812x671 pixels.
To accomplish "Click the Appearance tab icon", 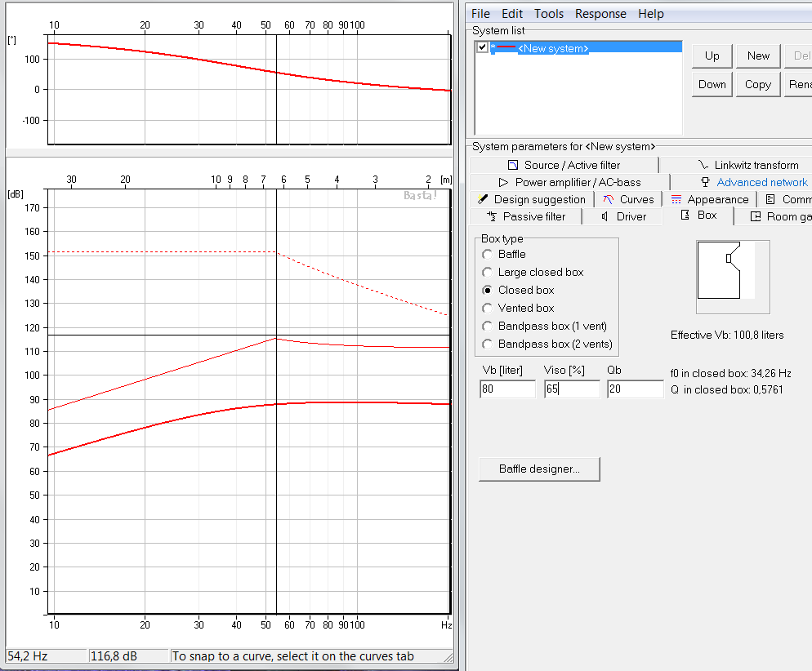I will click(676, 199).
